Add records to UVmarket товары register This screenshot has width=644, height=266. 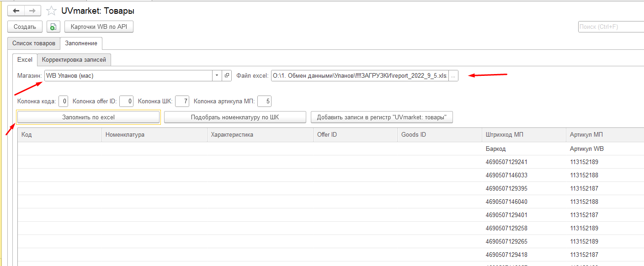click(x=382, y=117)
